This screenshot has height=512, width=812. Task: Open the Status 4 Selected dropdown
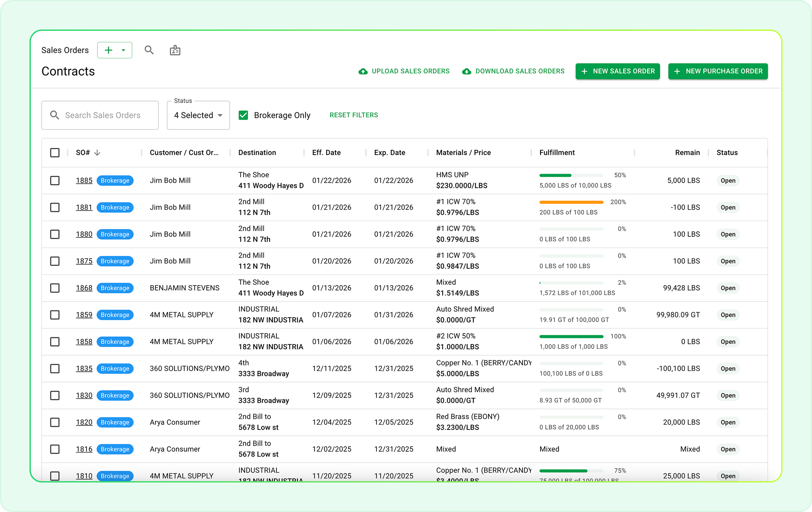tap(198, 115)
